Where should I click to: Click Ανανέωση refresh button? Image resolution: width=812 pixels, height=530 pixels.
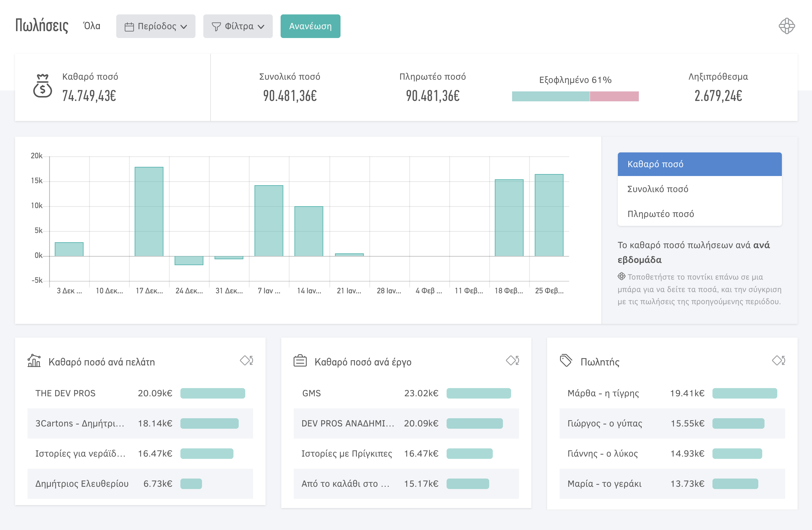(x=310, y=26)
